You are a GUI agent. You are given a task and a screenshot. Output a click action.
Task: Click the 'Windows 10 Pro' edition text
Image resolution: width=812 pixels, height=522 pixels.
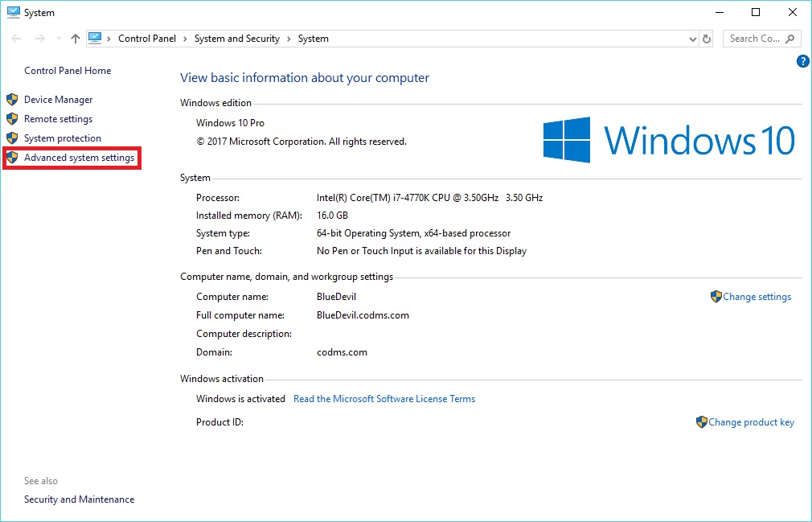[230, 123]
